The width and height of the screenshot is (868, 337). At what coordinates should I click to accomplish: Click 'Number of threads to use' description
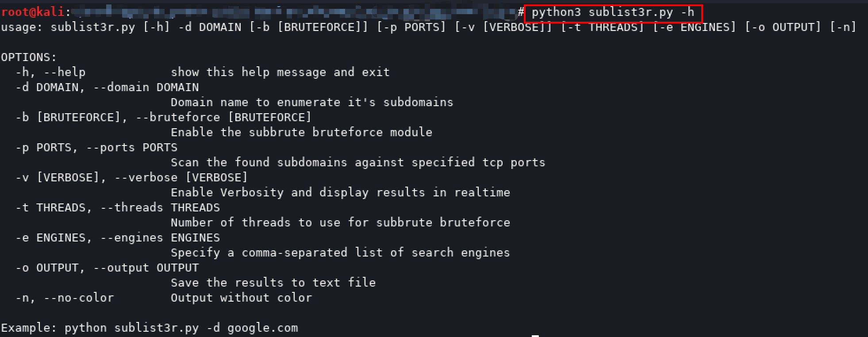point(340,222)
